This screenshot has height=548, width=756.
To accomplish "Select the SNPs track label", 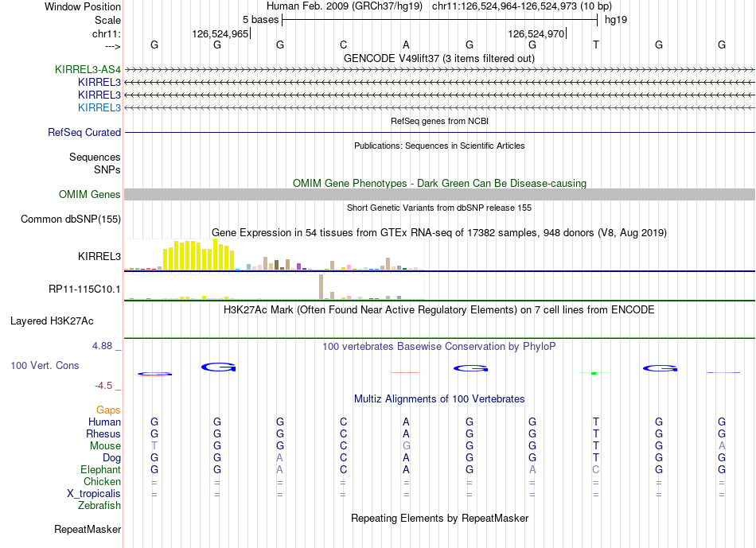I will (x=107, y=169).
